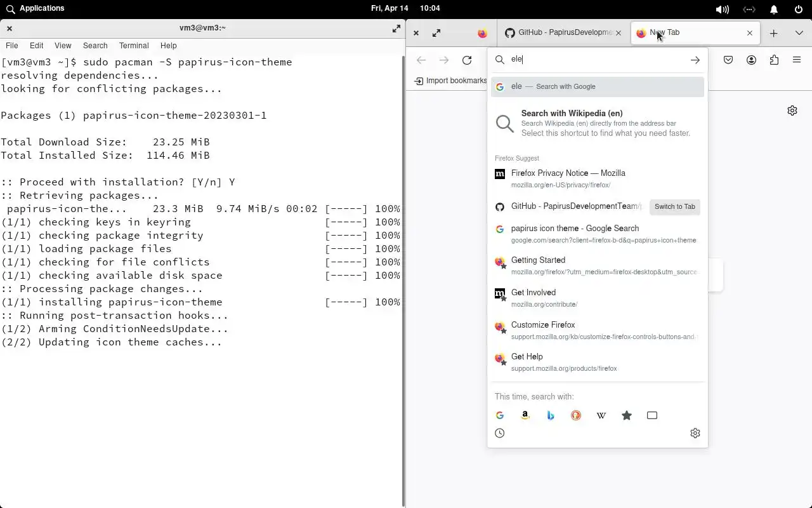Open the terminal File menu
Viewport: 812px width, 508px height.
tap(11, 46)
